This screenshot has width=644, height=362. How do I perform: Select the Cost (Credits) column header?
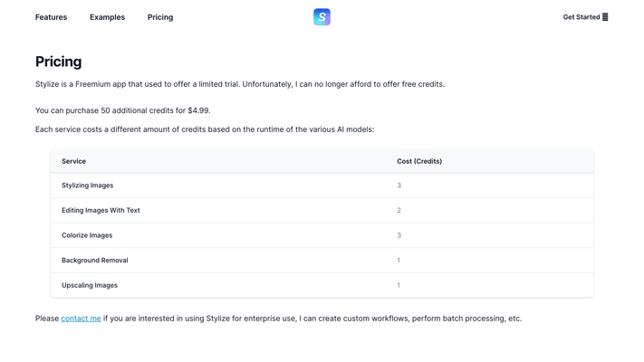419,161
